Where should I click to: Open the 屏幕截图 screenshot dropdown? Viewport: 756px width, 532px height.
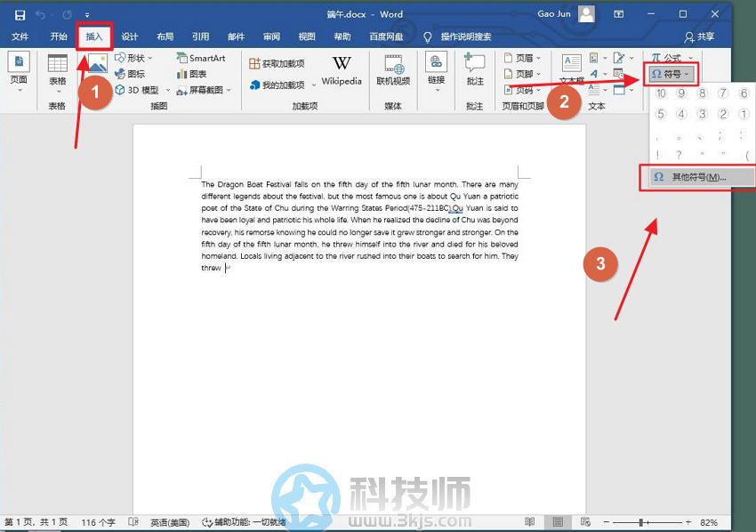204,90
